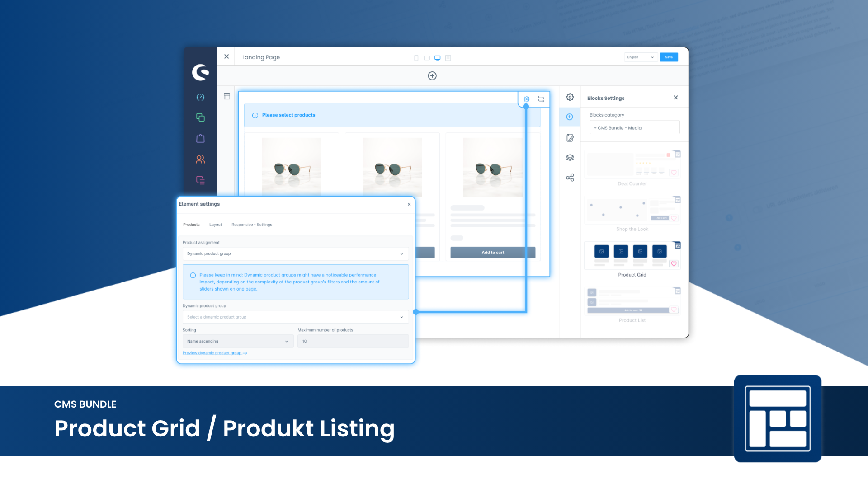Open element settings gear on product block
Screen dimensions: 868x488
click(527, 99)
